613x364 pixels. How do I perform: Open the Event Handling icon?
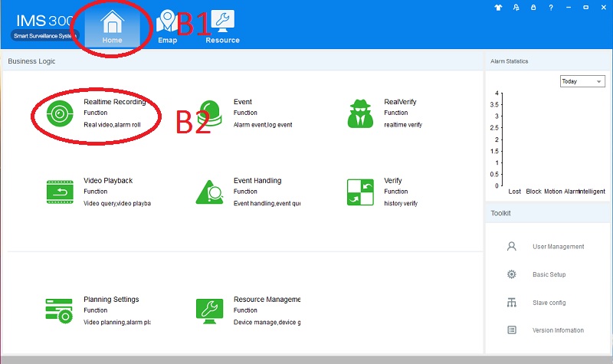(x=209, y=192)
